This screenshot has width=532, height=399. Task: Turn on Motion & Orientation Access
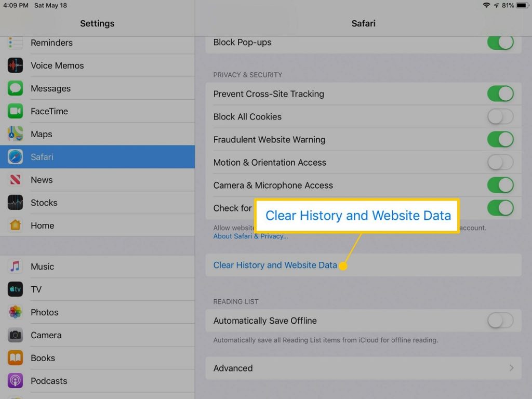[500, 163]
